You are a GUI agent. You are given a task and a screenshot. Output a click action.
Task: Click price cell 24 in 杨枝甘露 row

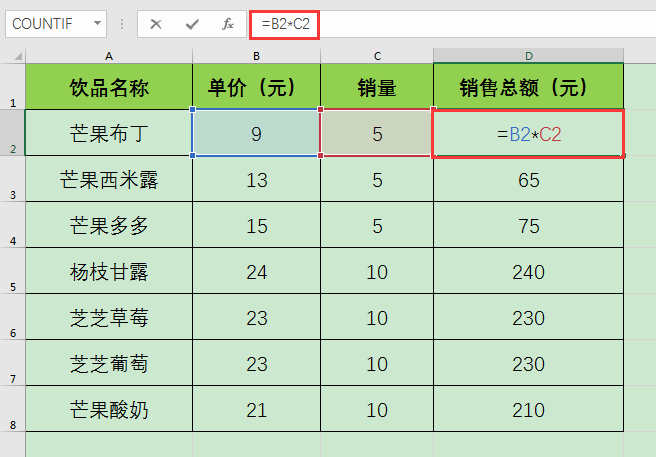point(256,271)
